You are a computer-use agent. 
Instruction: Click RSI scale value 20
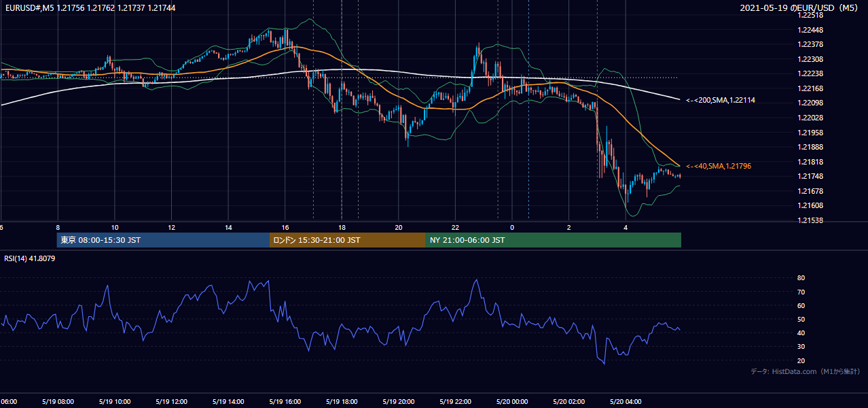[x=801, y=360]
